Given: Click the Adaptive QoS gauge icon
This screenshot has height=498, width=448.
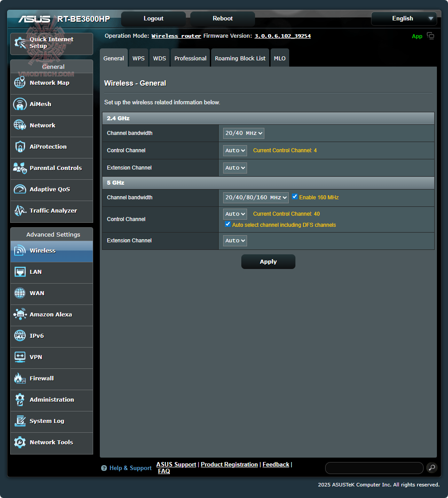Looking at the screenshot, I should coord(20,189).
